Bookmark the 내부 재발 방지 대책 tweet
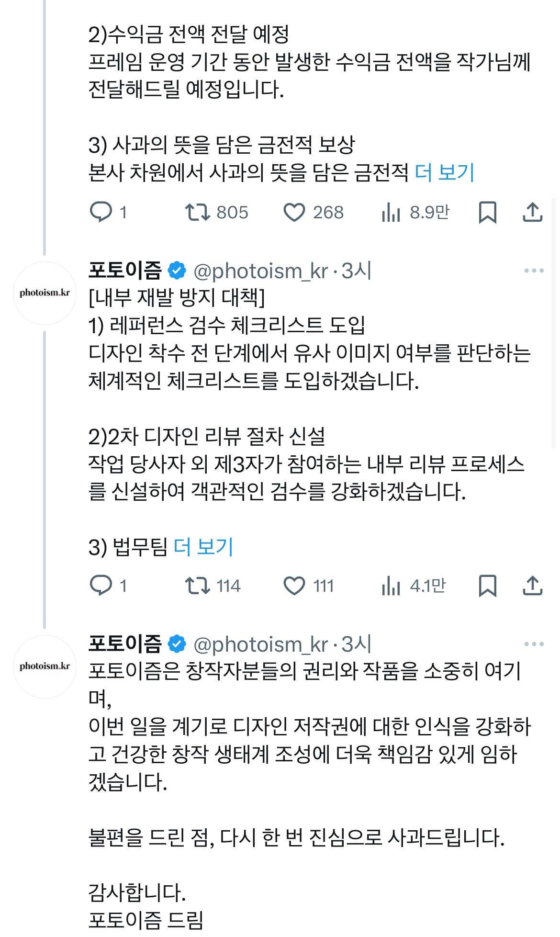 487,586
